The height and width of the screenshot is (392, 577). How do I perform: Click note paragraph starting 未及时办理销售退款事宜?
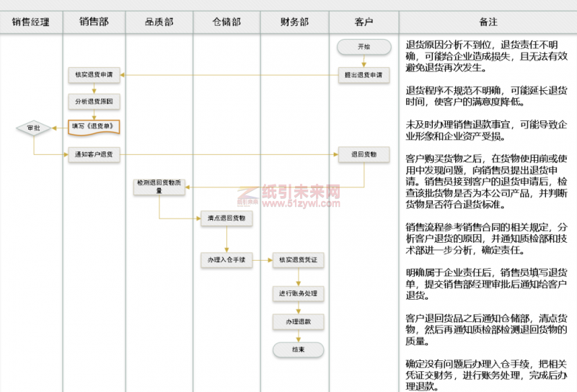tap(486, 130)
